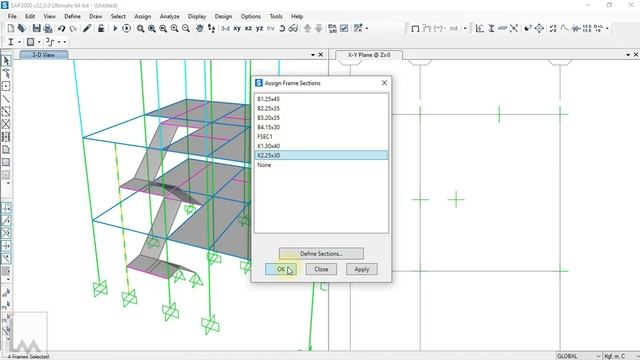Select the draw rectangular area tool
Screen dimensions: 640x360
[x=6, y=162]
